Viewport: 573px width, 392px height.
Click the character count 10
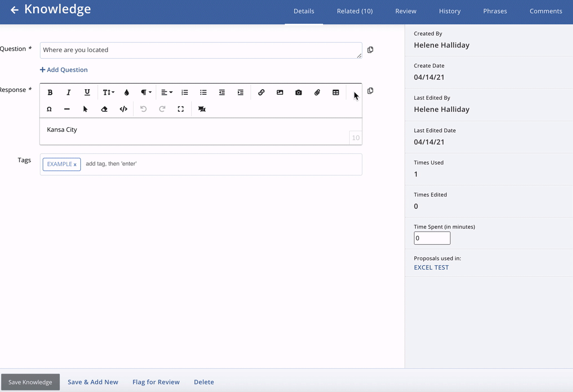[356, 138]
